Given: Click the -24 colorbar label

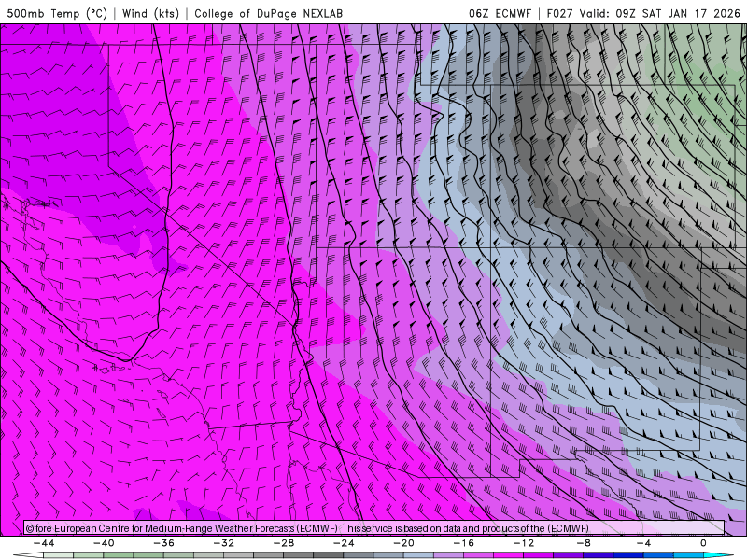Looking at the screenshot, I should tap(344, 543).
